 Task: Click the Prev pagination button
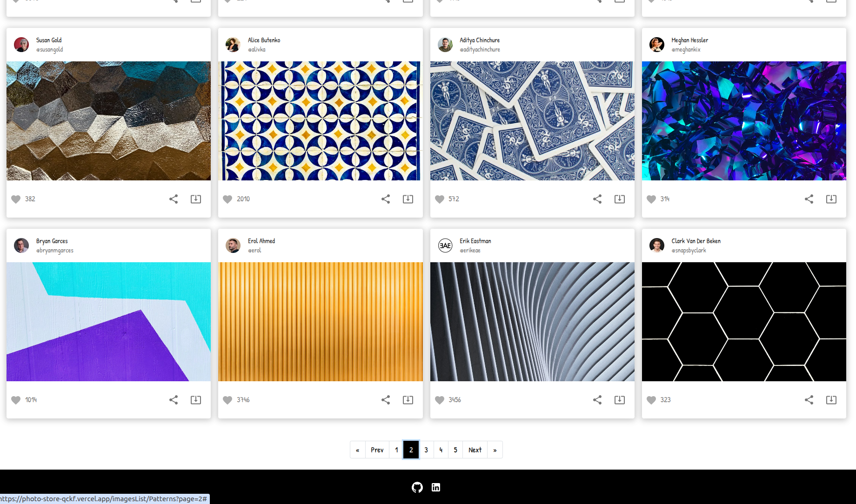(377, 450)
